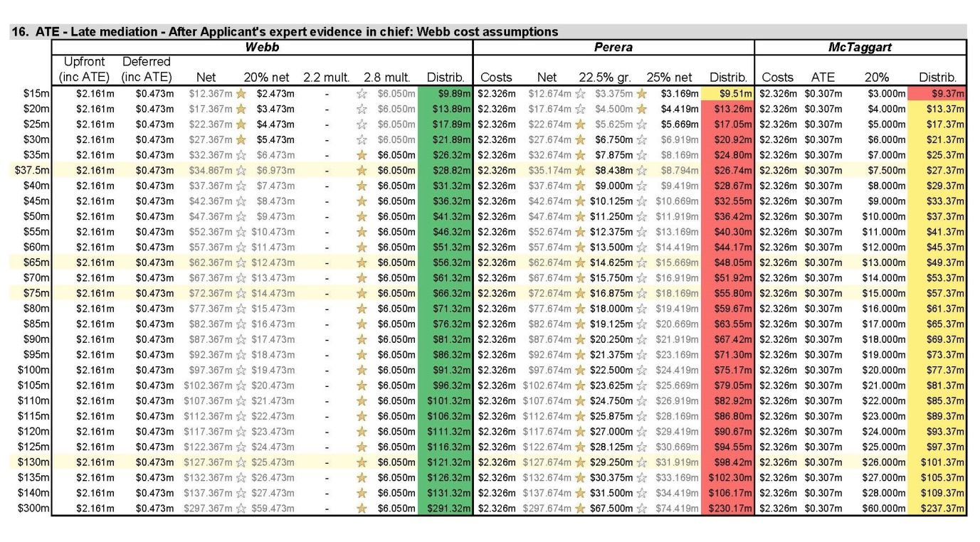The width and height of the screenshot is (980, 542).
Task: Toggle the star left of $59.473m
Action: (241, 509)
